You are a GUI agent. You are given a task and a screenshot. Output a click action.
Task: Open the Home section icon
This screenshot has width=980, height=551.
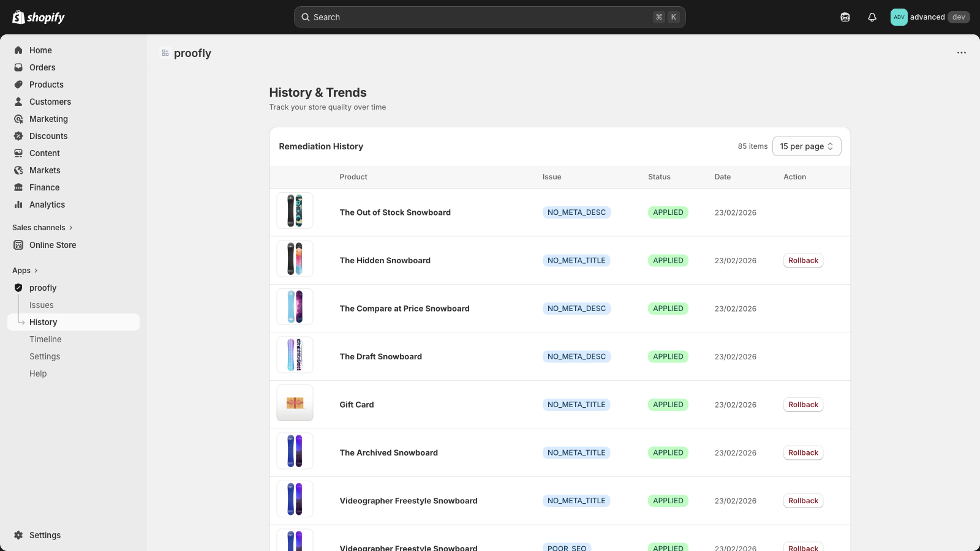pos(19,50)
